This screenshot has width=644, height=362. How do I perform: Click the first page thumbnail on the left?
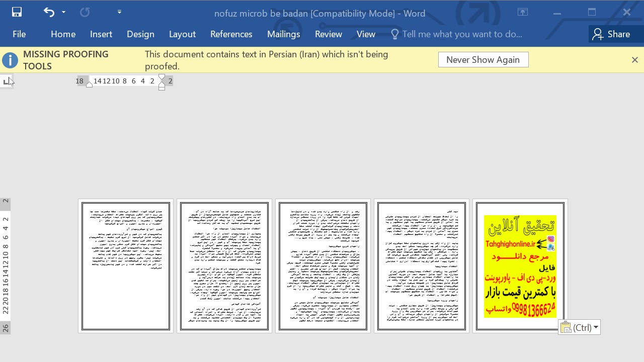[126, 266]
